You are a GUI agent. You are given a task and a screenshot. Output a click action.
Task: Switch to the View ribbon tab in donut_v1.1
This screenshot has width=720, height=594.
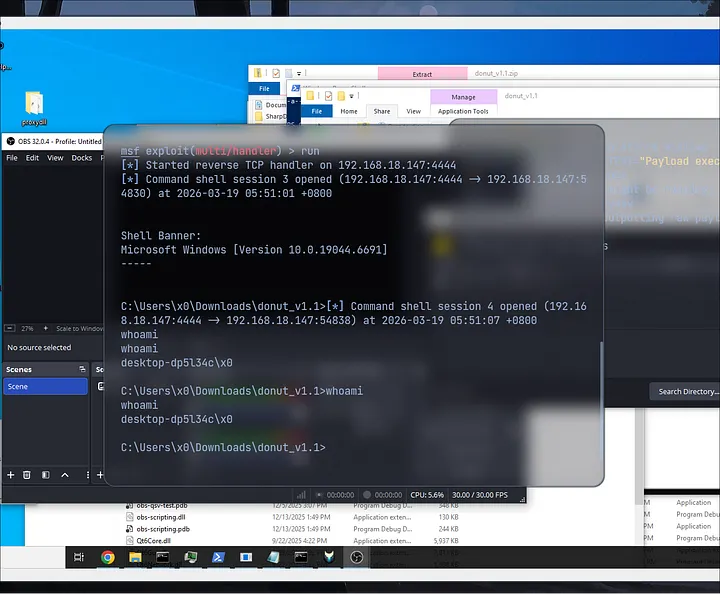413,111
